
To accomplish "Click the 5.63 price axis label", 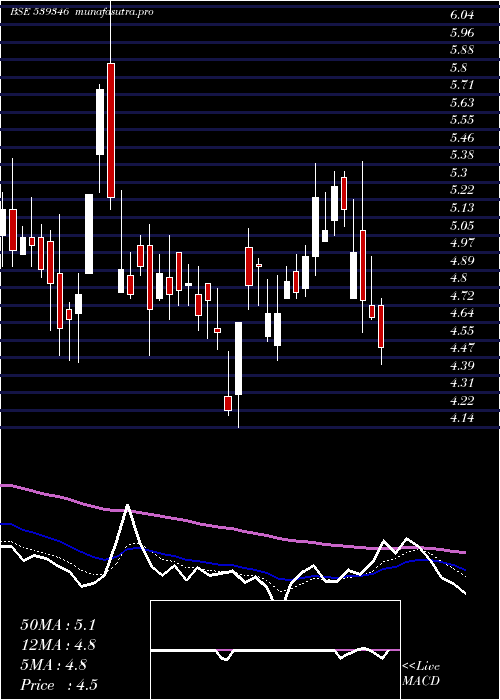I will (462, 103).
